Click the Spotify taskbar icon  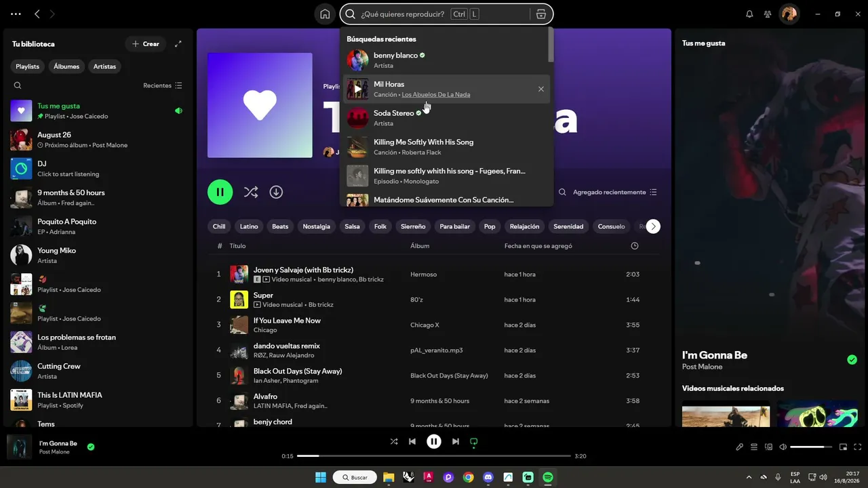click(x=548, y=477)
